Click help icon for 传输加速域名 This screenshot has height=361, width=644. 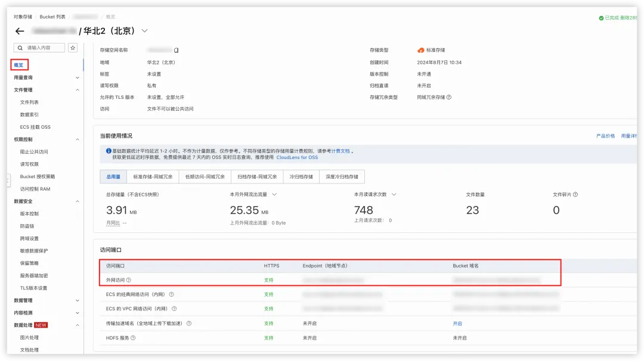189,323
